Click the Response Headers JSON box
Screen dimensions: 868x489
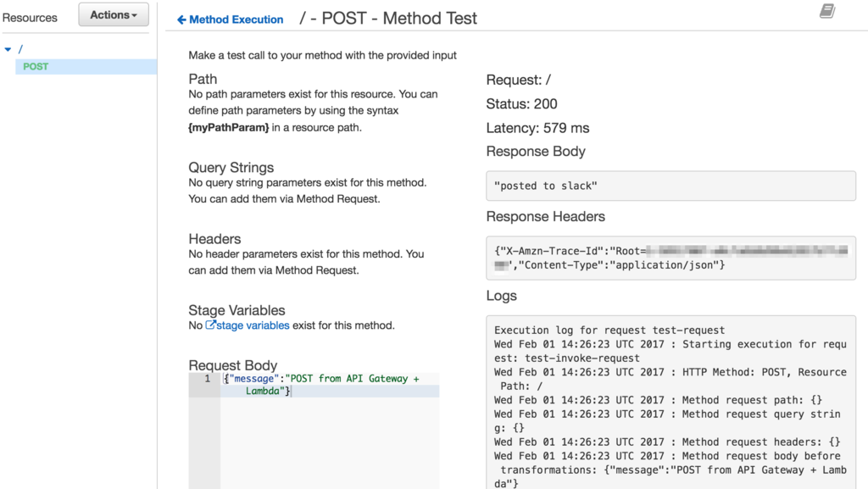coord(670,258)
